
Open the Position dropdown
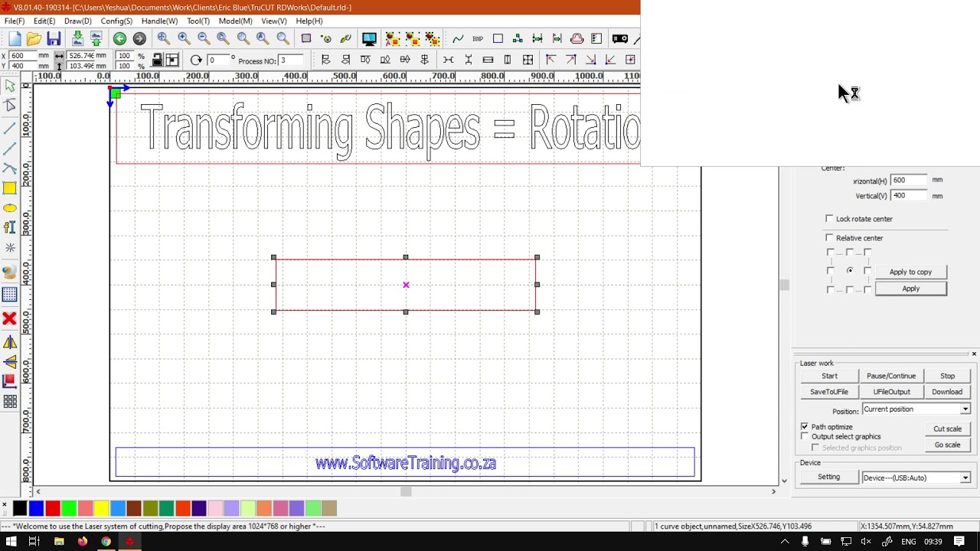[x=916, y=409]
